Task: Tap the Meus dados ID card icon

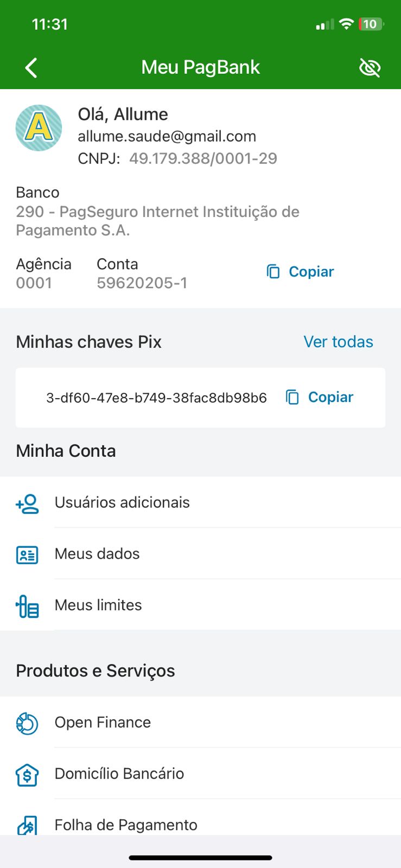Action: (27, 555)
